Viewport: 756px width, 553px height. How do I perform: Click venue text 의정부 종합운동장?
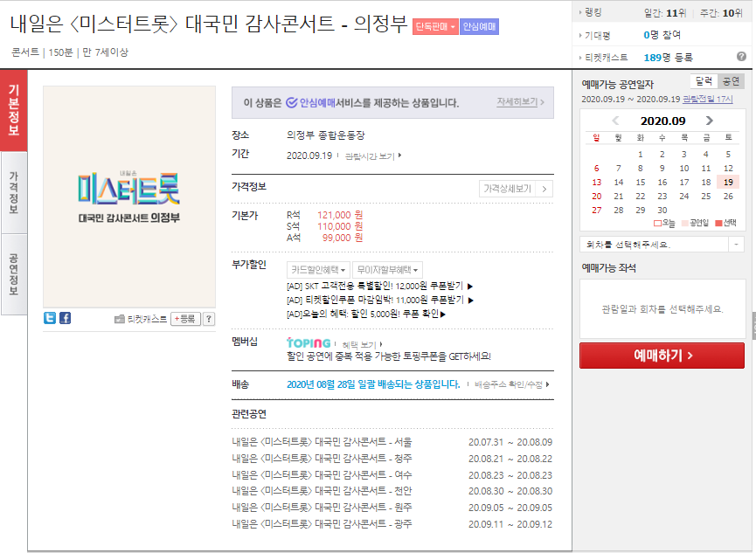pos(326,135)
